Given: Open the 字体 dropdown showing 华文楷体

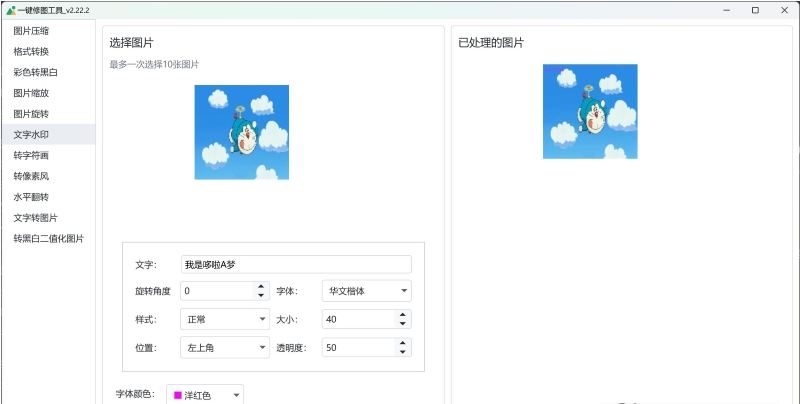Looking at the screenshot, I should (367, 291).
